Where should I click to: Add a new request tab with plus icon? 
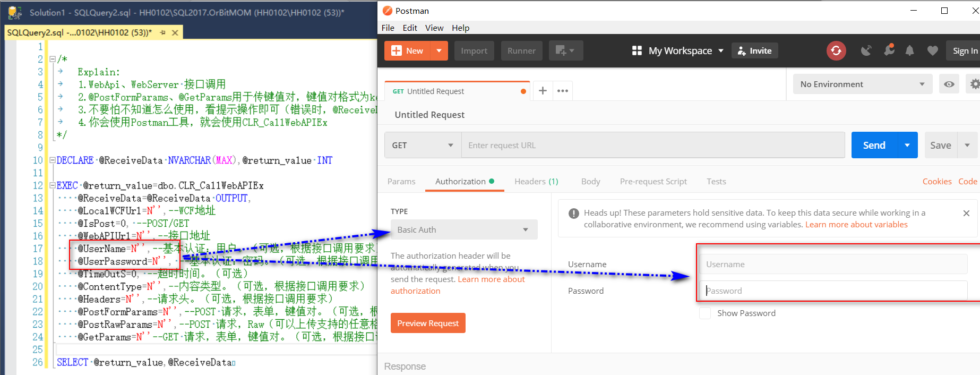click(543, 91)
